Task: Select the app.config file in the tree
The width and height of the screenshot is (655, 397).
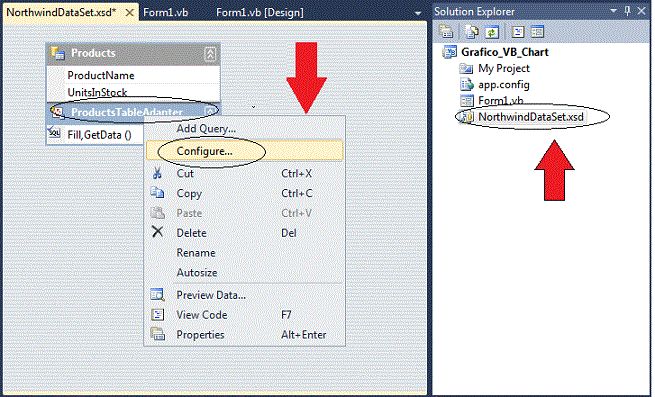Action: [503, 85]
